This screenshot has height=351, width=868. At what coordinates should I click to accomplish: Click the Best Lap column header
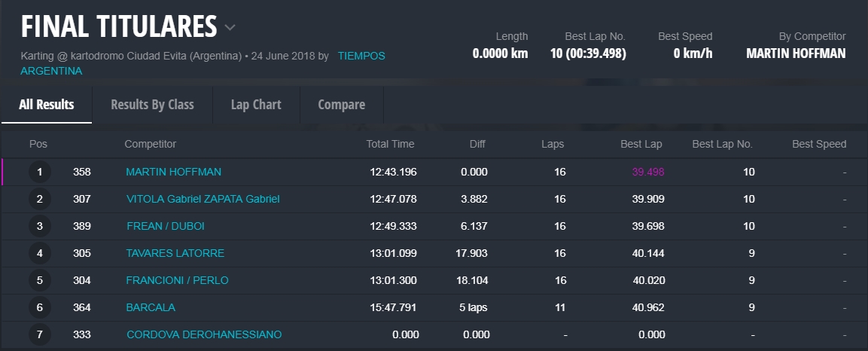click(641, 144)
